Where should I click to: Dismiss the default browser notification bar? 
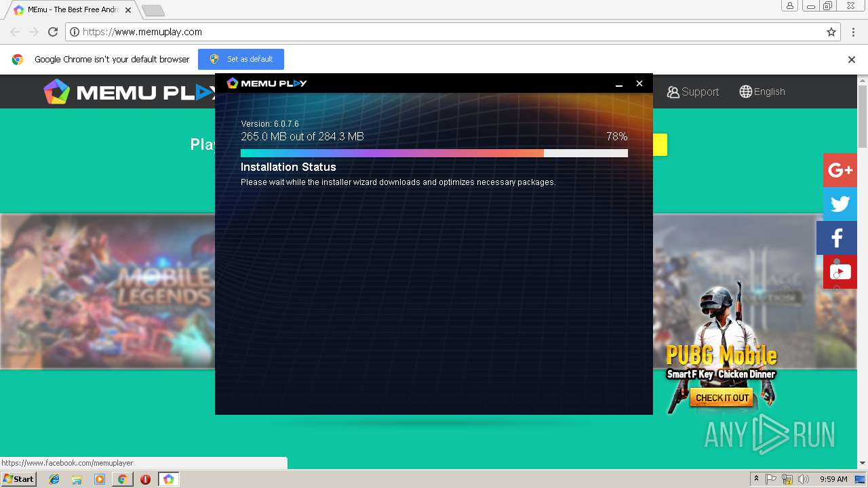tap(852, 60)
